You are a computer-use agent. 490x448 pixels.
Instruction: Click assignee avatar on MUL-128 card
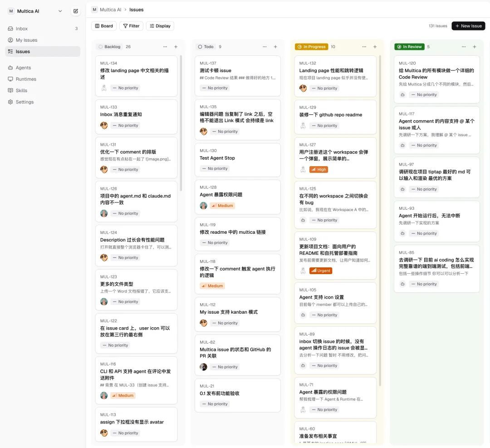point(203,206)
